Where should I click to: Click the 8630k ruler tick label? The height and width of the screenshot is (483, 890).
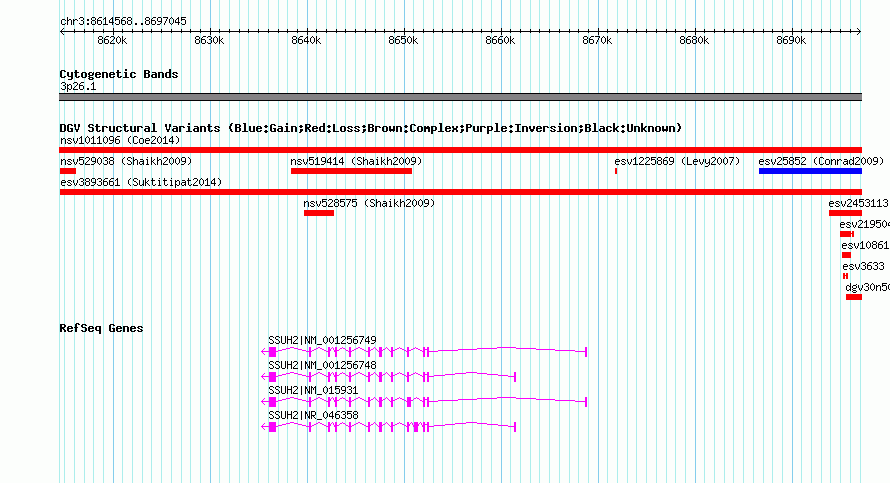[x=209, y=41]
